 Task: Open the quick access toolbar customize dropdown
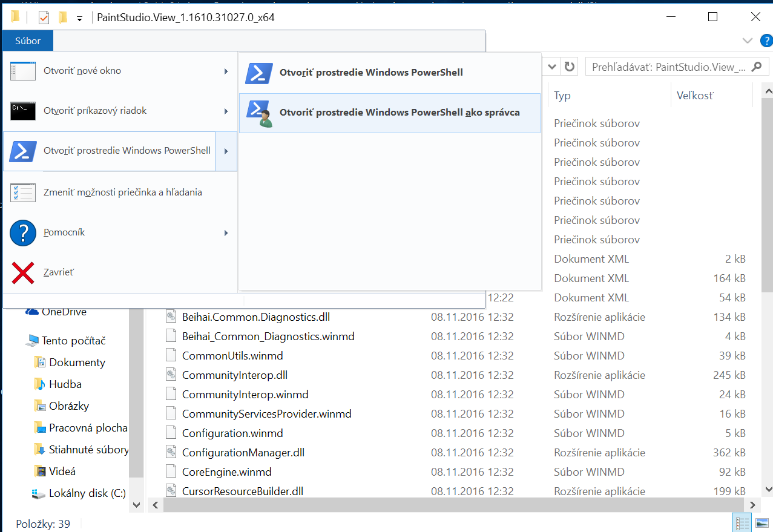click(80, 18)
